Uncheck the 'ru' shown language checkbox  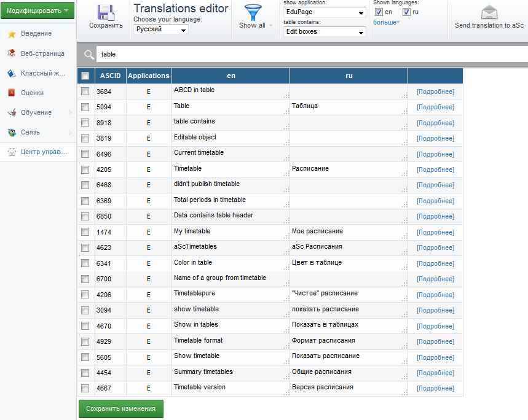[x=406, y=12]
